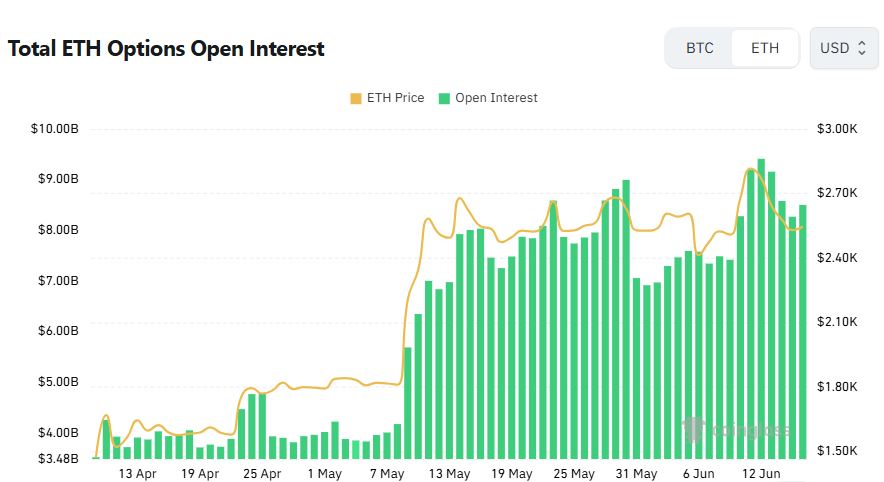
Task: Toggle the ETH Price legend item
Action: click(387, 98)
